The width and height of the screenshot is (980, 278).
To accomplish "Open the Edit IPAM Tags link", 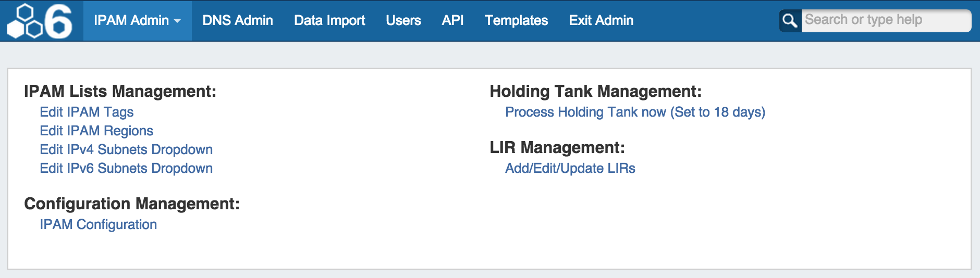I will 87,112.
